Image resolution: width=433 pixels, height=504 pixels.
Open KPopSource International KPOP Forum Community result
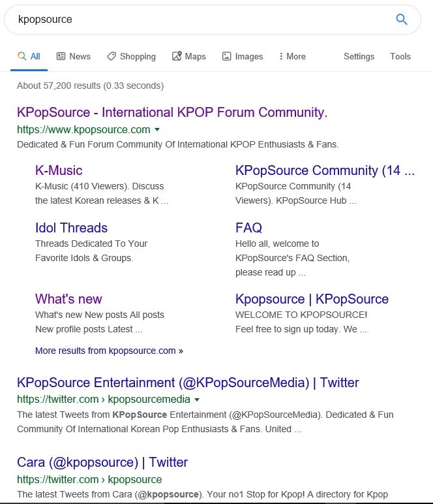[x=172, y=112]
